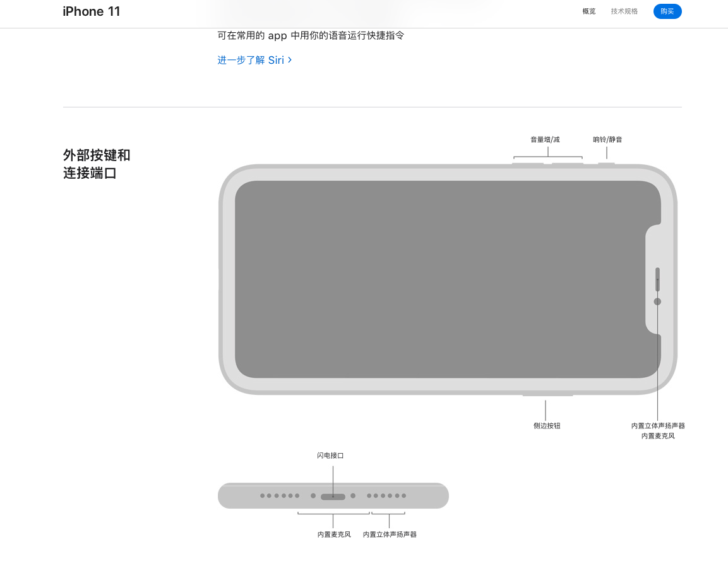Click the 内置立体声扬声器 label beside the phone
This screenshot has width=728, height=563.
point(658,425)
